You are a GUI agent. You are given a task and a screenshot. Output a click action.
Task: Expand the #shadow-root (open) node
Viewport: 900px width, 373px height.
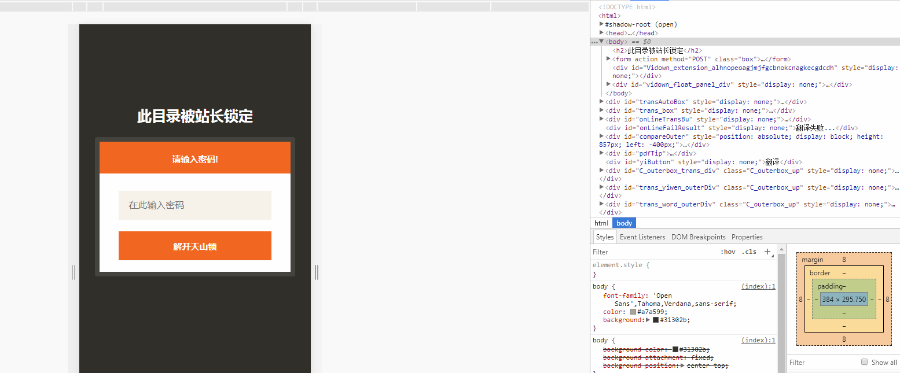pyautogui.click(x=601, y=25)
